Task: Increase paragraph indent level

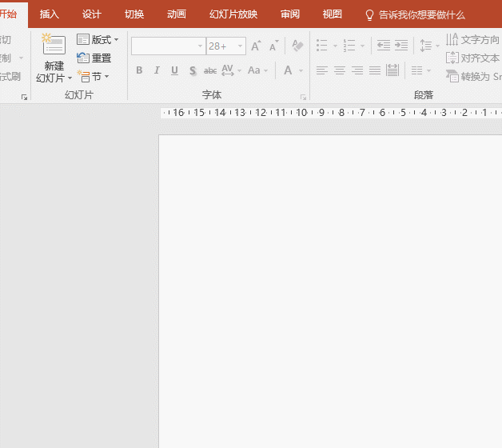Action: (401, 46)
